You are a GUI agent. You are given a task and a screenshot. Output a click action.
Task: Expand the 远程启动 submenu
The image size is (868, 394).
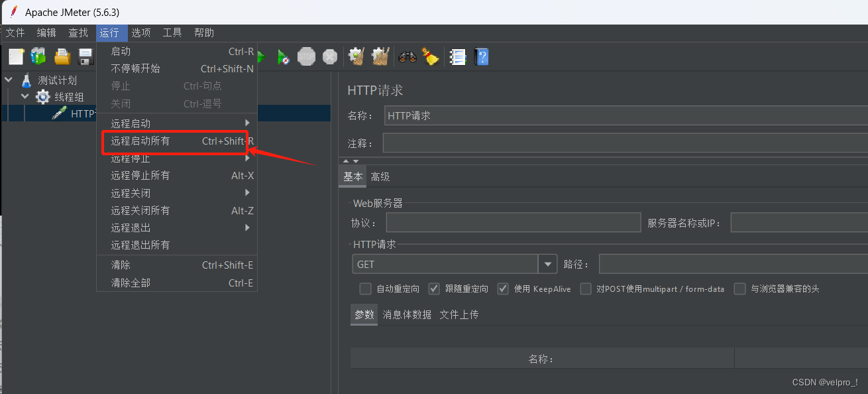(177, 123)
